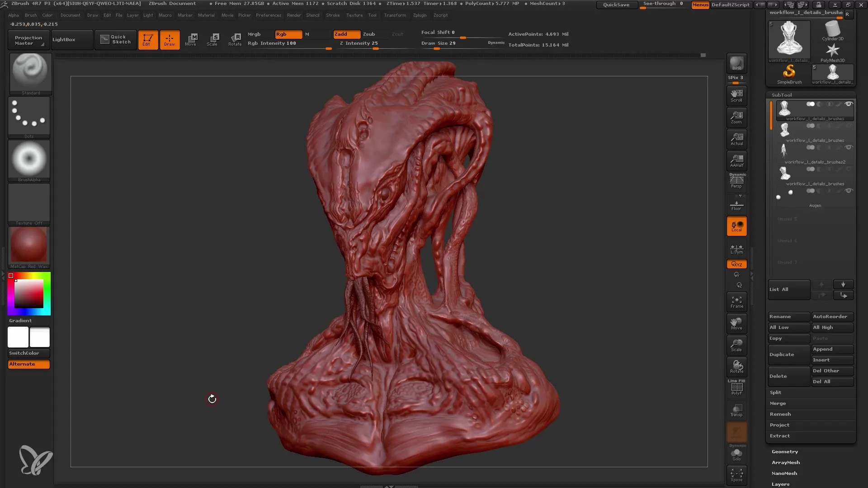Screen dimensions: 868x488
Task: Select the Move transform tool in top shelf
Action: 191,40
